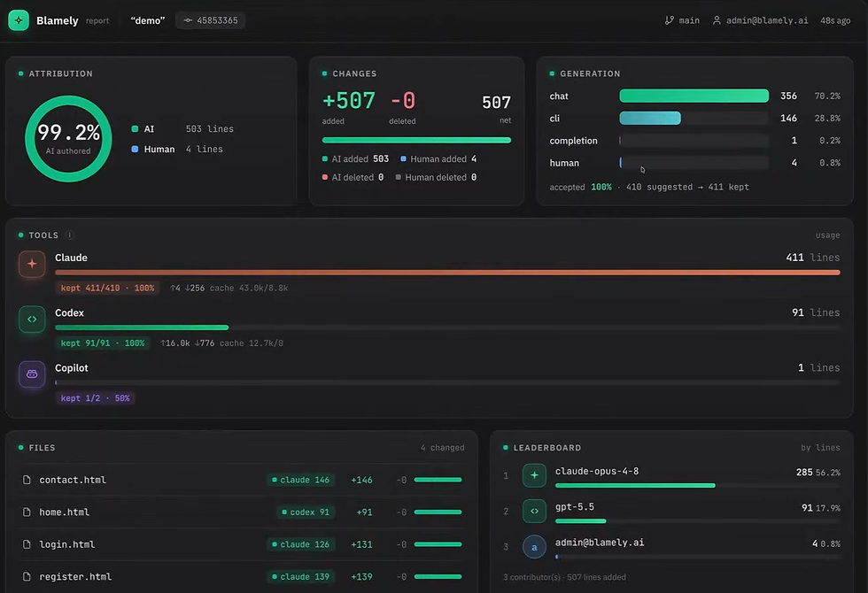This screenshot has width=868, height=593.
Task: Click the contact.html file icon
Action: click(x=27, y=480)
